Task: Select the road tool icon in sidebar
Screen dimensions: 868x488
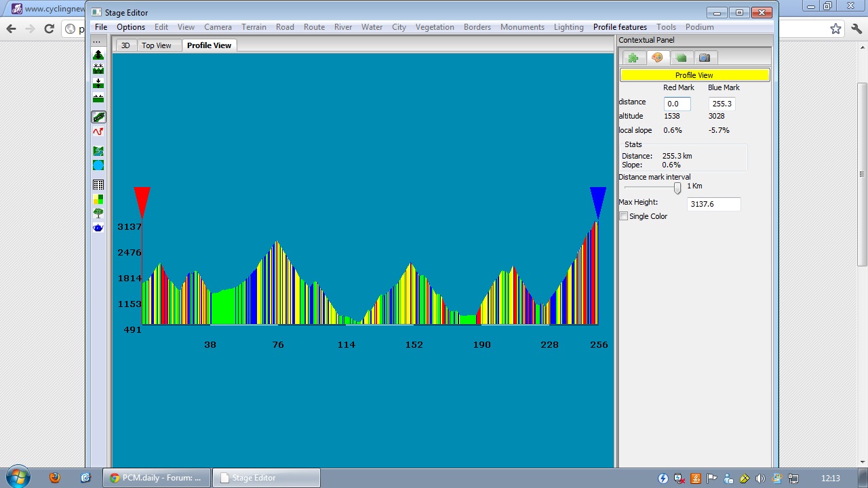Action: pyautogui.click(x=98, y=117)
